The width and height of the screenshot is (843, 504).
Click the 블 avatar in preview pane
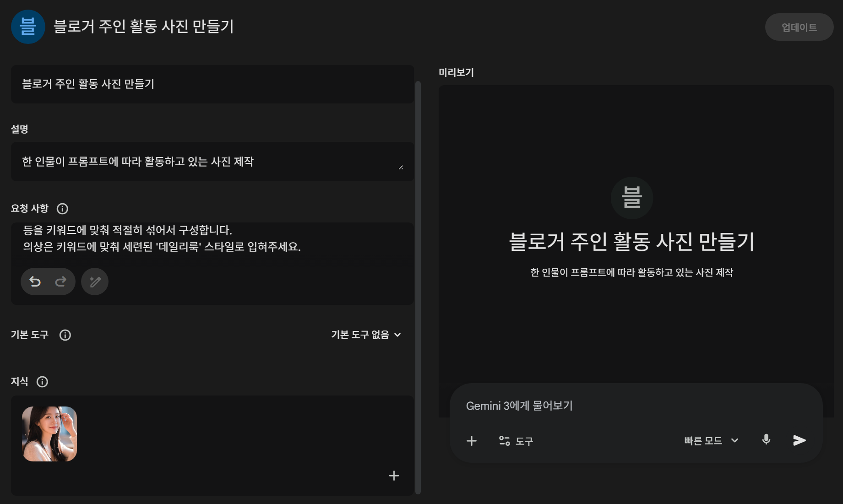click(632, 198)
